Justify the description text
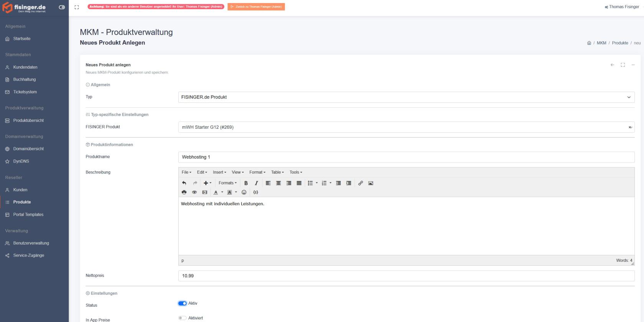Viewport: 644px width, 322px height. 299,183
